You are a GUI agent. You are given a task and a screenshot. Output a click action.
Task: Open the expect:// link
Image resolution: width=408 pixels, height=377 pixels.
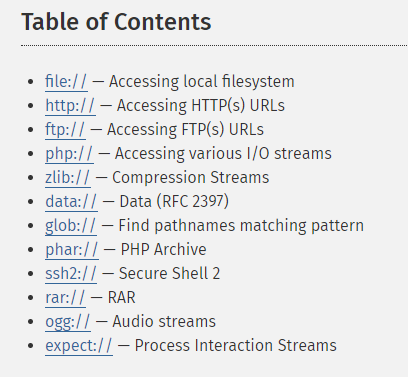79,346
